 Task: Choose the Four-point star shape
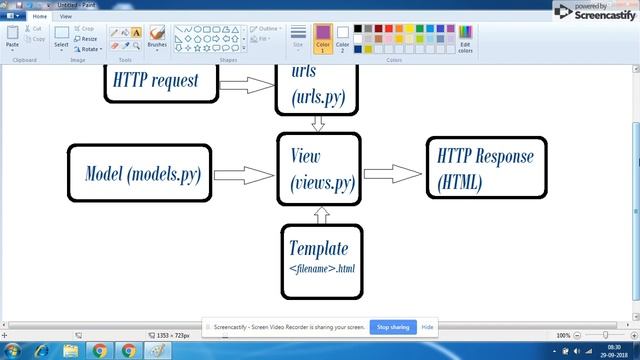[188, 48]
